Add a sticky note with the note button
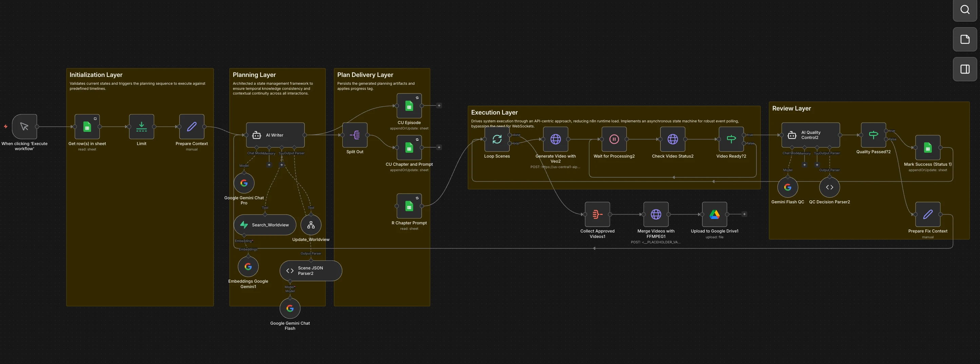980x364 pixels. pyautogui.click(x=965, y=39)
